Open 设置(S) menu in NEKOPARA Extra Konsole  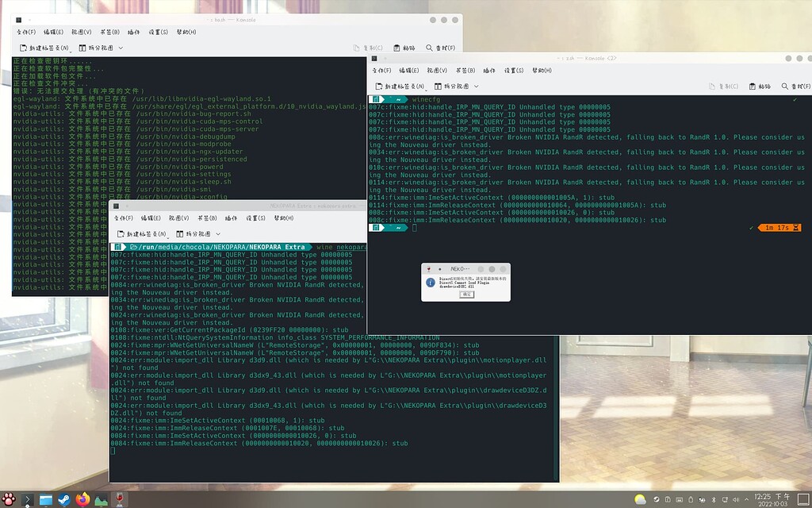pos(255,218)
